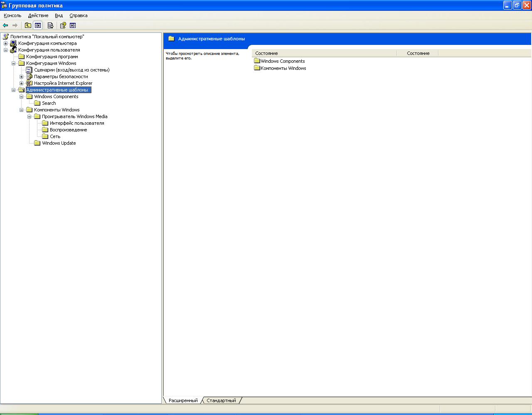Click the folder icon beside Windows Update
Image resolution: width=532 pixels, height=415 pixels.
37,143
